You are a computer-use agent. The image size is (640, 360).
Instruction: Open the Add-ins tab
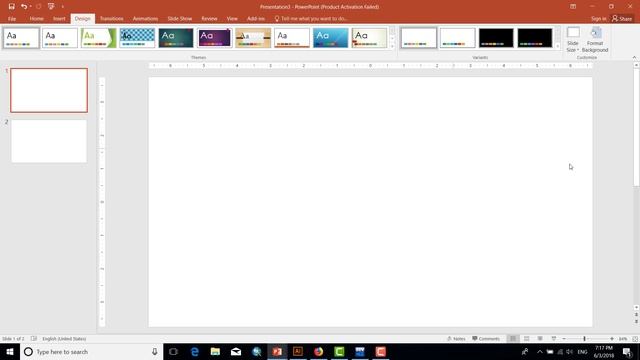click(256, 19)
